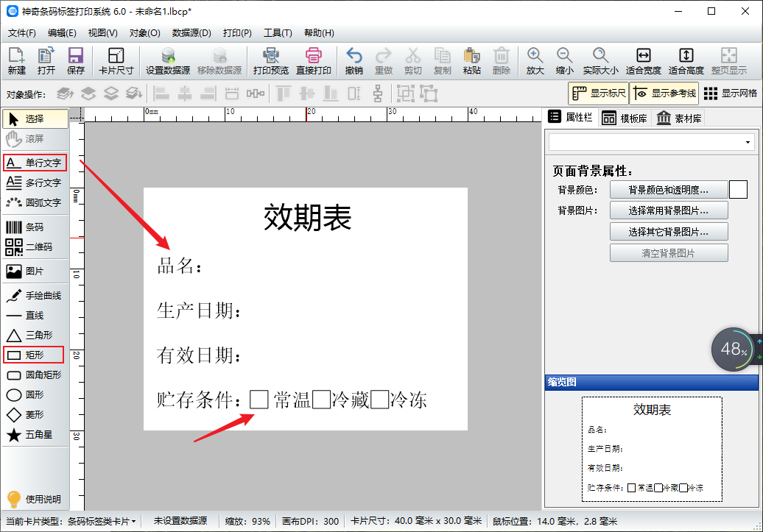
Task: Open the 打印(P) menu
Action: pos(237,33)
